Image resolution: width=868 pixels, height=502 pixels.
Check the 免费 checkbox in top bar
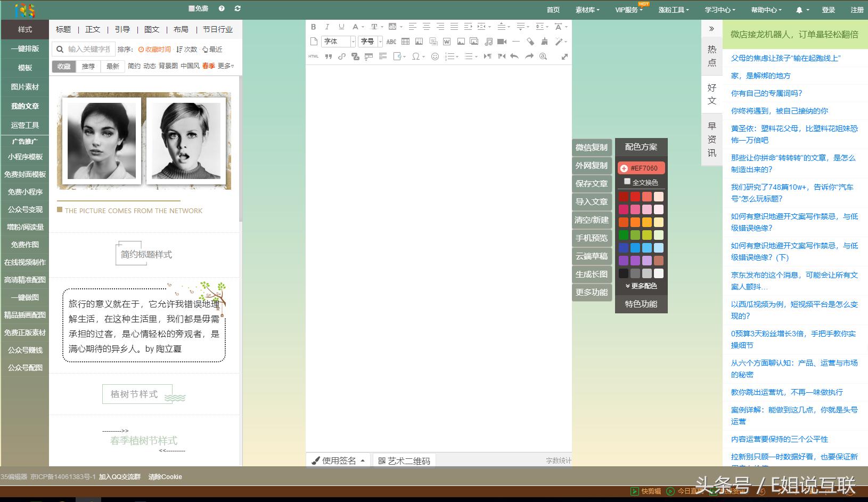[192, 9]
